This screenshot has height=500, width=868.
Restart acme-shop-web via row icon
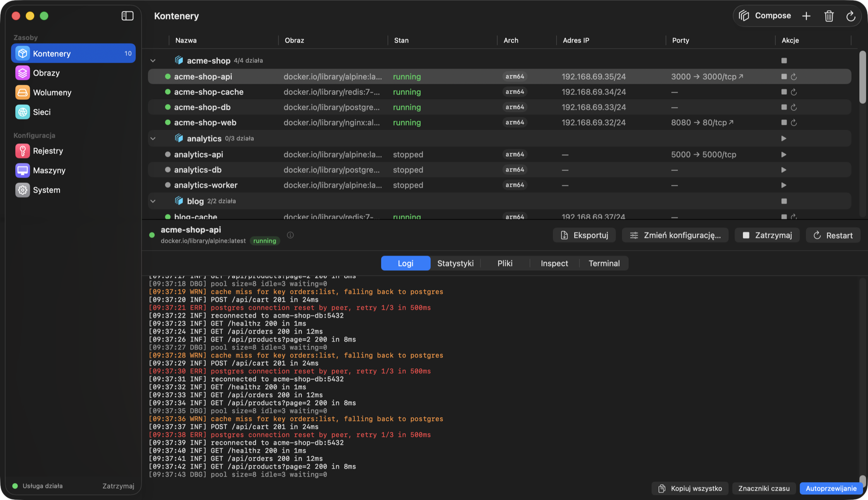tap(794, 122)
